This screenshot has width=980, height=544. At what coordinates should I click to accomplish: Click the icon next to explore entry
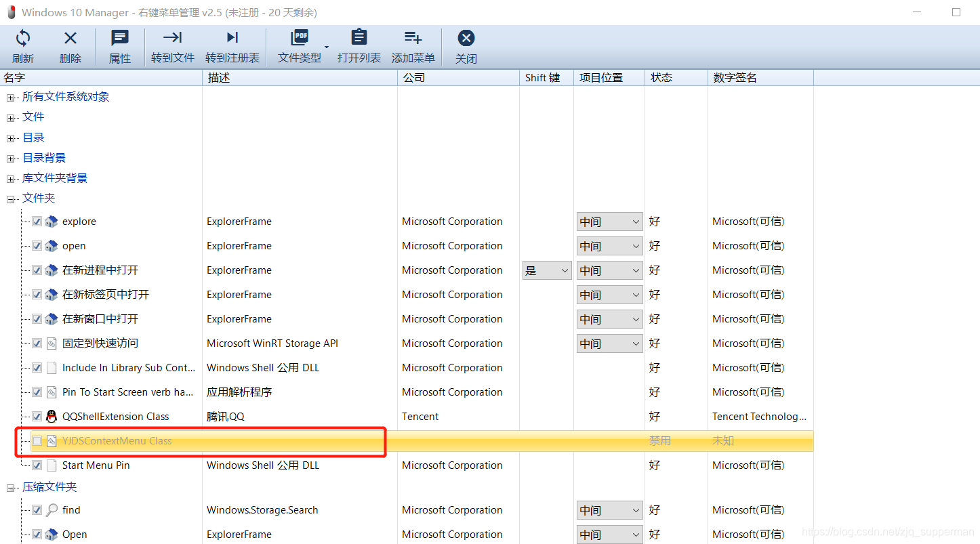point(52,222)
